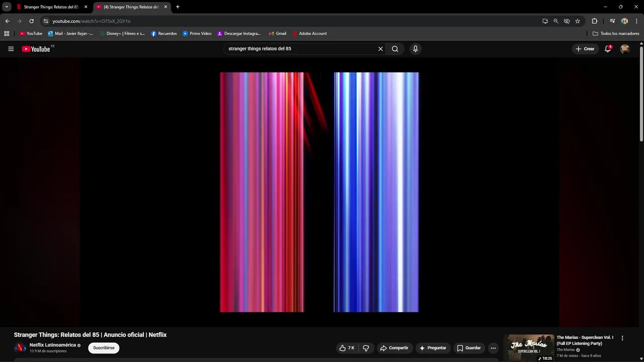Click the Suscribirse button
This screenshot has width=644, height=362.
coord(104,348)
